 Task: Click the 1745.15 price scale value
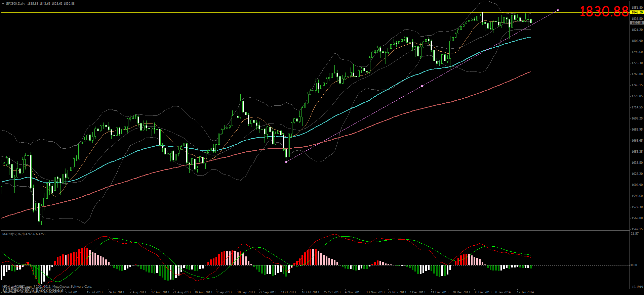pyautogui.click(x=637, y=85)
